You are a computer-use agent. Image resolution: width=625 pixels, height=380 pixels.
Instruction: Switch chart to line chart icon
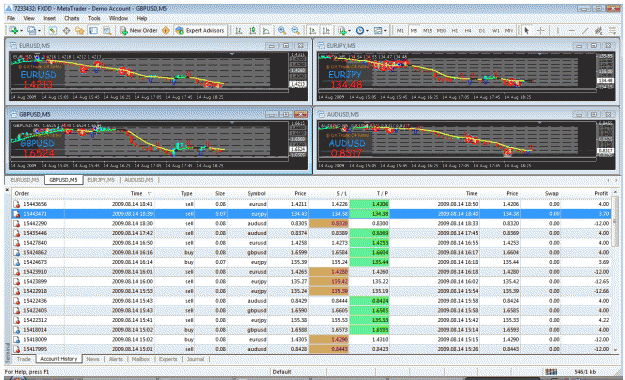click(x=266, y=31)
